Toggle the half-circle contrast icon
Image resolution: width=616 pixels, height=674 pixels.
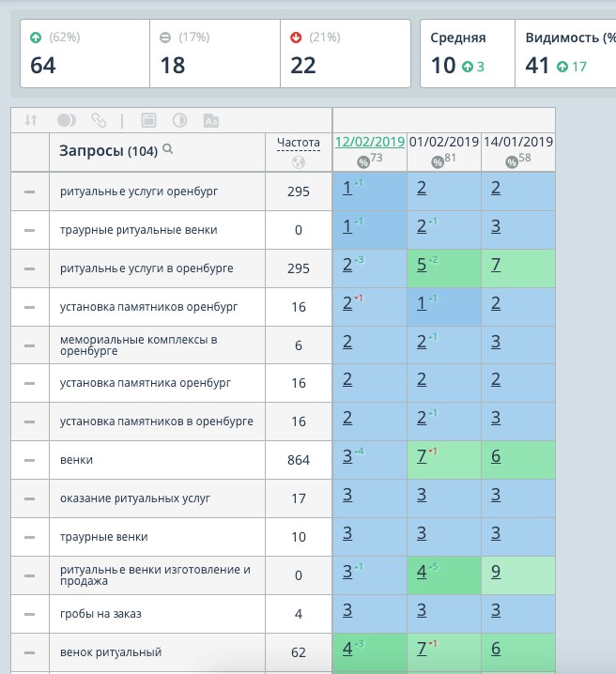[179, 120]
